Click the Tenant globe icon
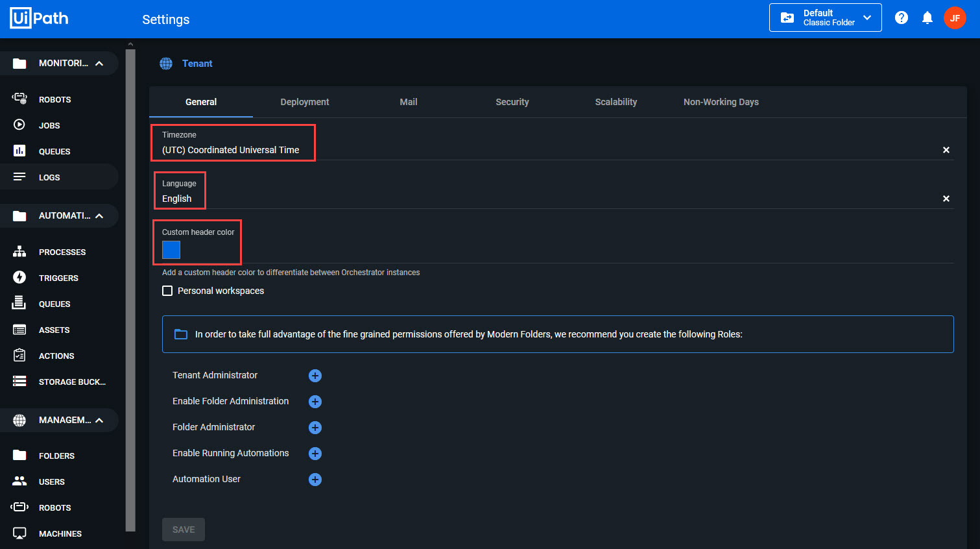Viewport: 980px width, 549px height. [x=166, y=64]
